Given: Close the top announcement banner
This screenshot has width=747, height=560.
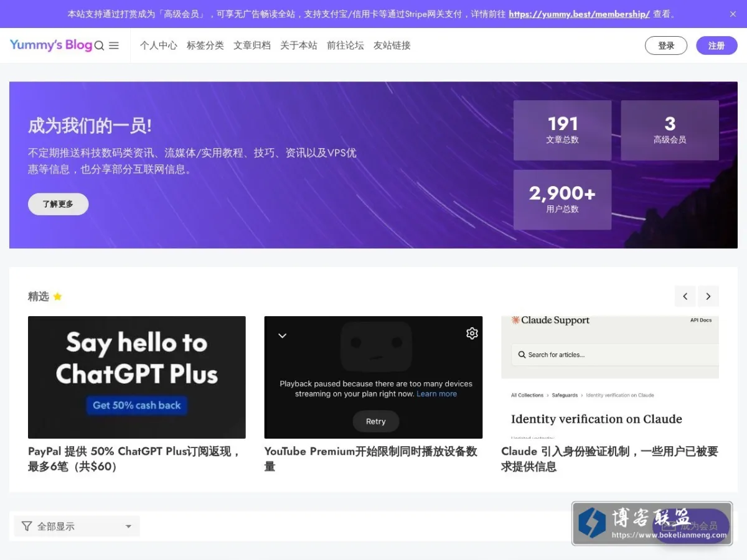Looking at the screenshot, I should (x=733, y=14).
